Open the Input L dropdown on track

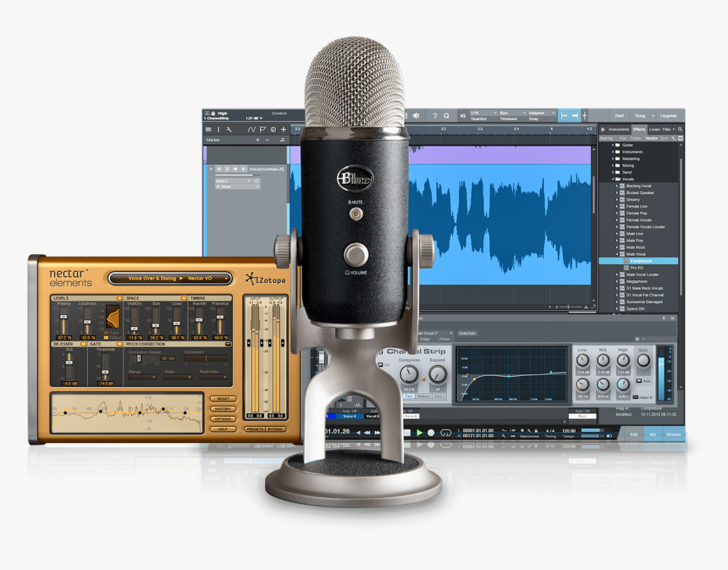234,180
